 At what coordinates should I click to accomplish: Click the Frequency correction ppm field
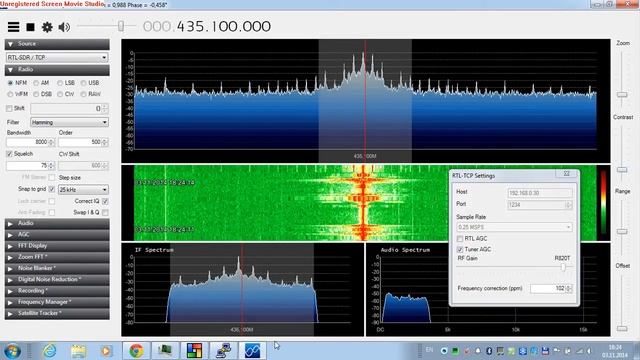551,289
